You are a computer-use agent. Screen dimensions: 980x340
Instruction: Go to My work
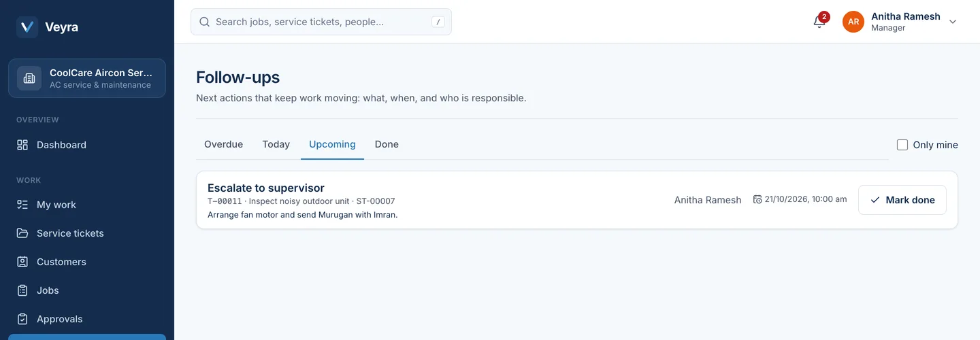(x=87, y=205)
